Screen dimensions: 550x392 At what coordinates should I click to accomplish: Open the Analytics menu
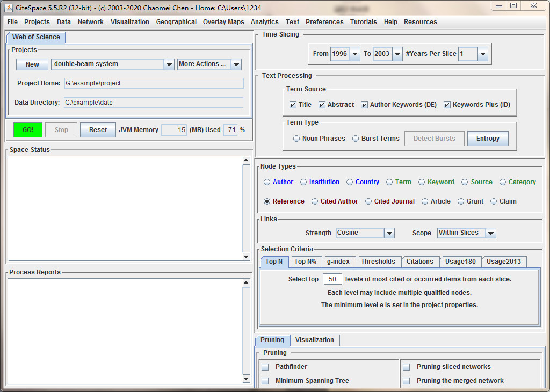click(264, 21)
